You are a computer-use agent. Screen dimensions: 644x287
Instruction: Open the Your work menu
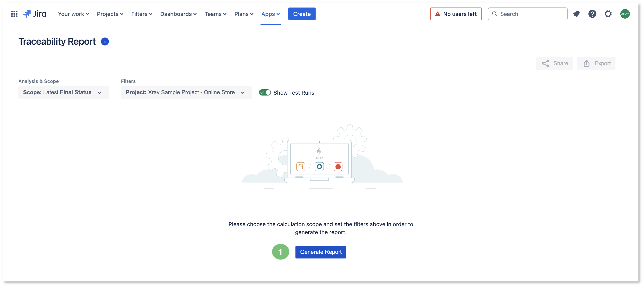tap(73, 14)
